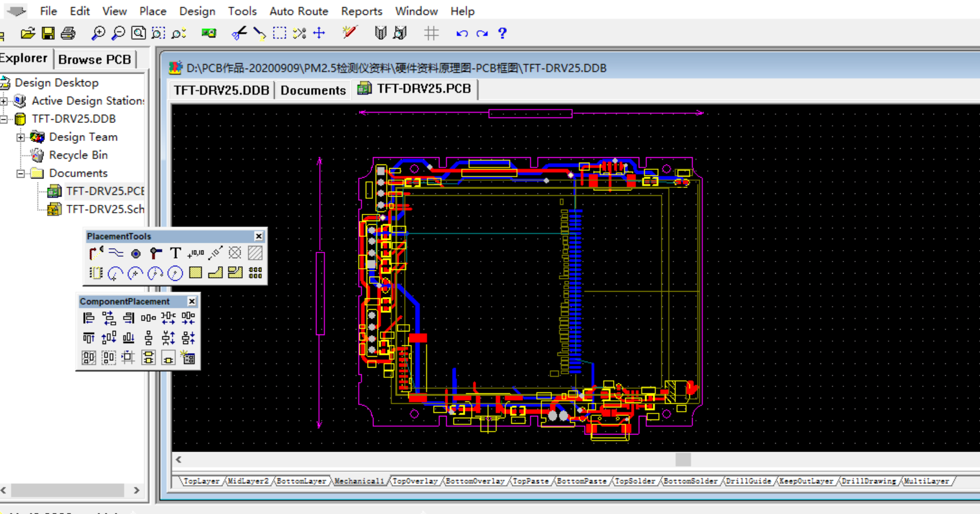The width and height of the screenshot is (980, 514).
Task: Zoom out with the magnifier minus icon
Action: point(118,33)
